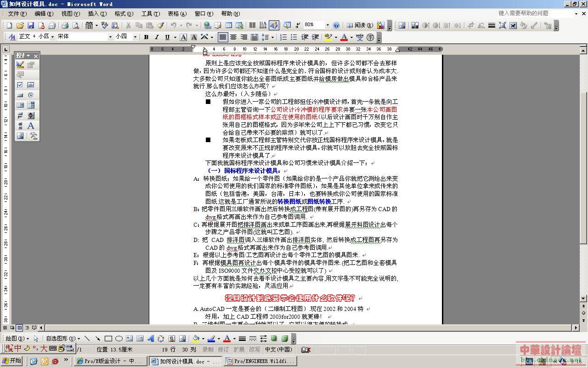Click Insert Picture on Picture toolbar
Screen dimensions: 588x368
point(402,25)
